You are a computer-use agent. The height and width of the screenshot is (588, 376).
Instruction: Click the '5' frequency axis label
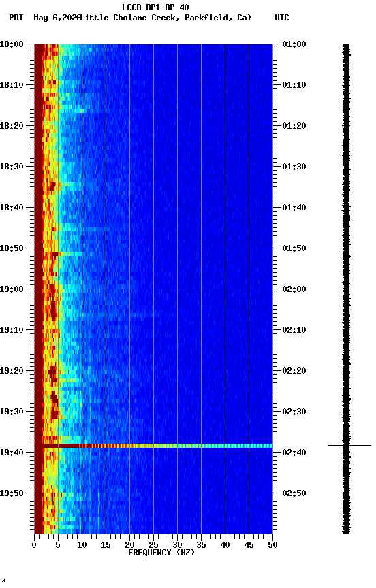point(58,545)
